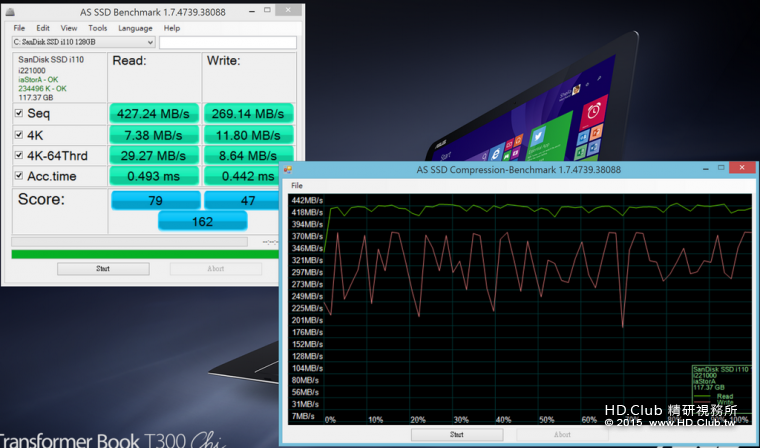Open File menu in AS SSD Benchmark
This screenshot has width=760, height=448.
point(19,28)
